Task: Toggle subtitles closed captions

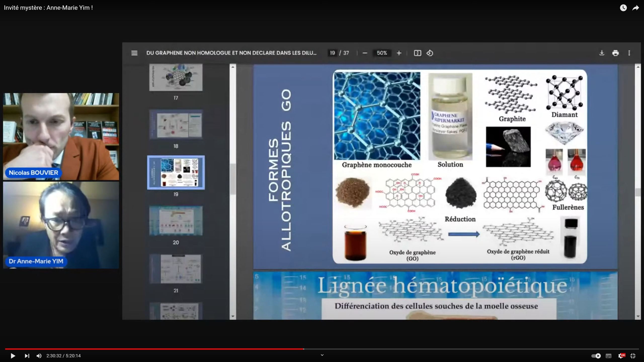Action: pyautogui.click(x=609, y=356)
